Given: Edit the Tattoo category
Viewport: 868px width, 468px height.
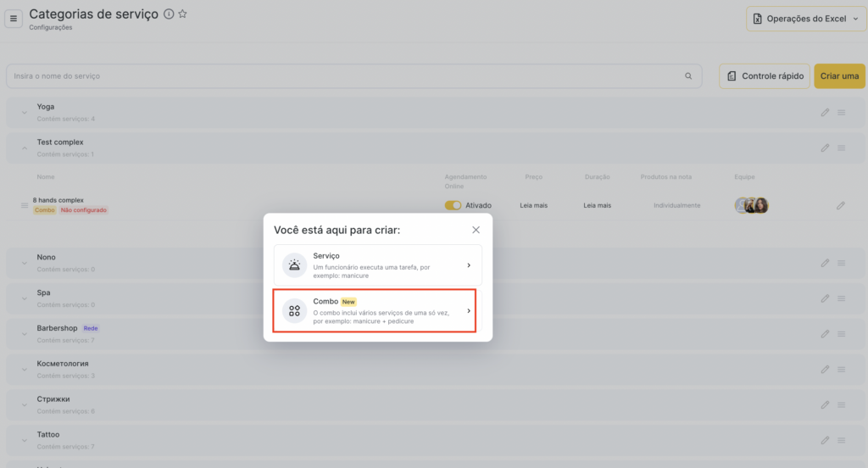Looking at the screenshot, I should 825,440.
